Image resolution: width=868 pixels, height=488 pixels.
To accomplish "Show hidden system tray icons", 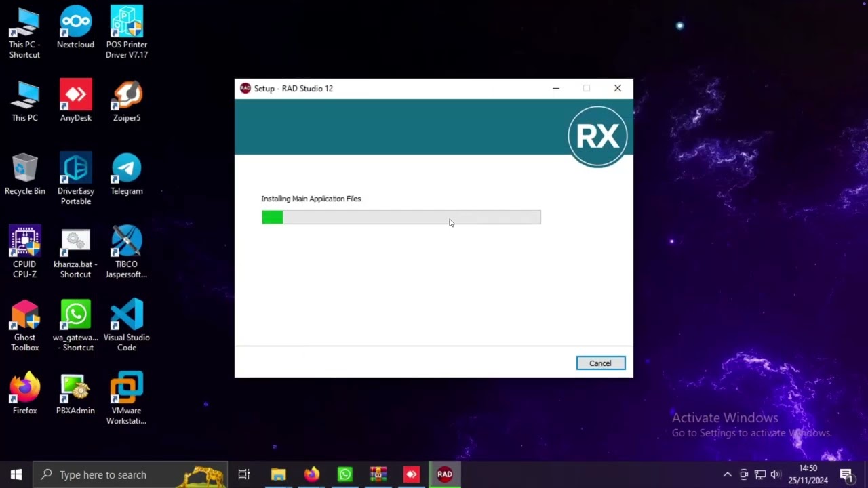I will tap(728, 474).
